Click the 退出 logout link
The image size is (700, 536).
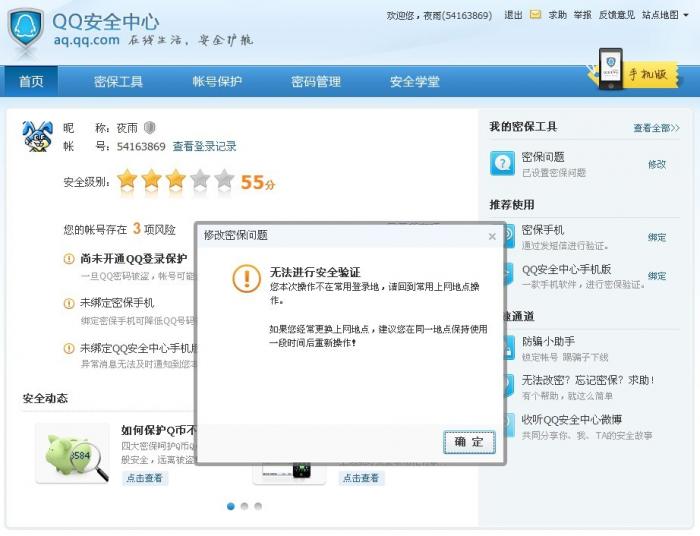pyautogui.click(x=513, y=15)
